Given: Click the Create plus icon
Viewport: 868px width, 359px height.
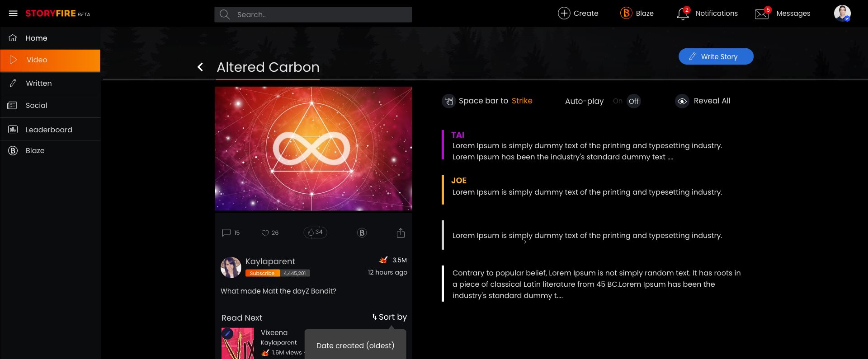Looking at the screenshot, I should [x=564, y=13].
